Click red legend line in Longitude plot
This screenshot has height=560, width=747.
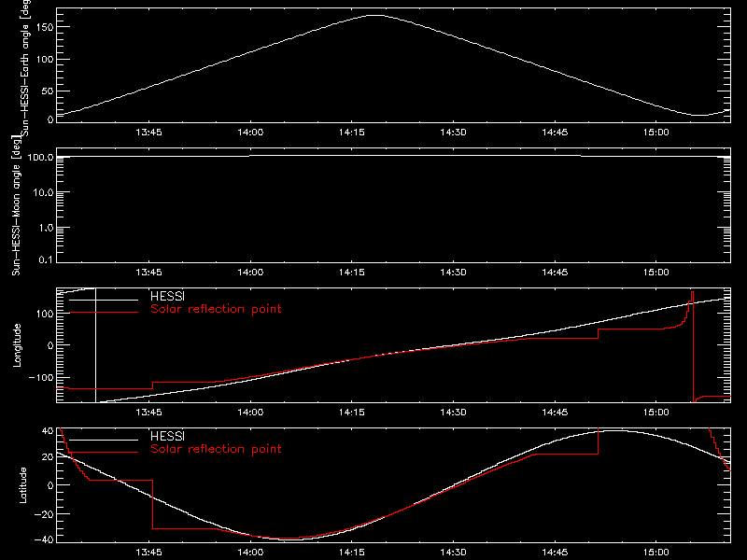[104, 313]
